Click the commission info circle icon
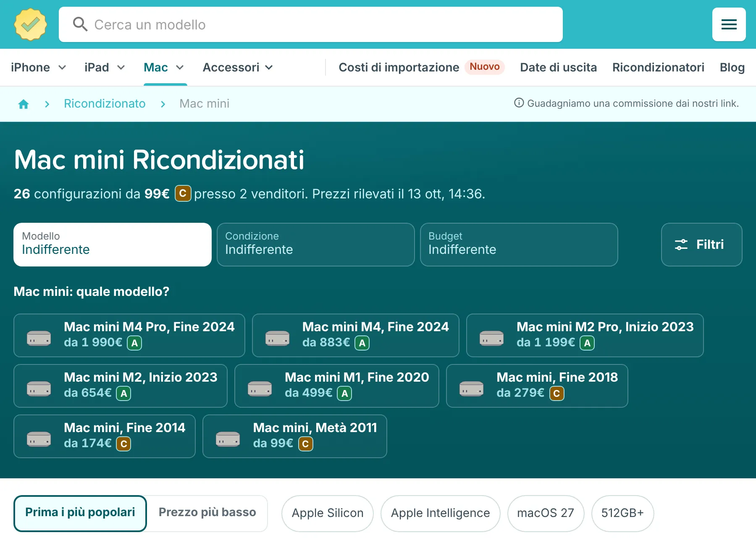Viewport: 756px width, 538px height. [519, 103]
